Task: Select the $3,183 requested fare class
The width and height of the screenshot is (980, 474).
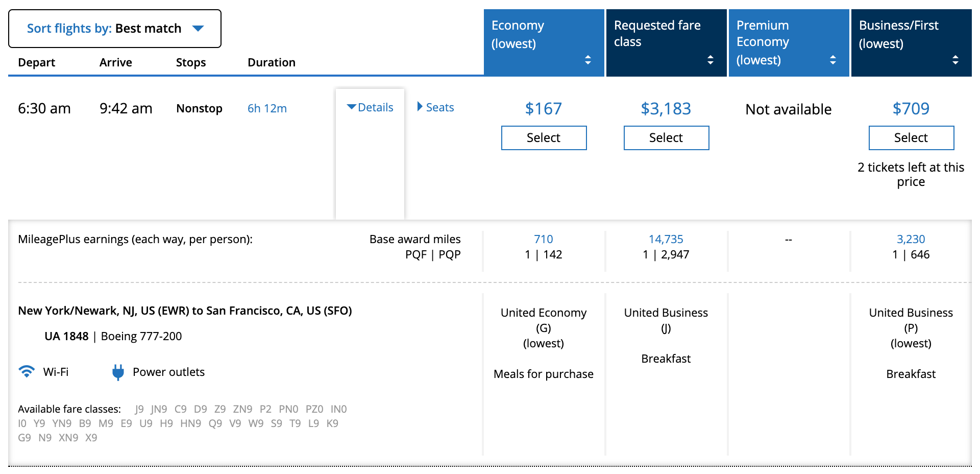Action: [x=666, y=138]
